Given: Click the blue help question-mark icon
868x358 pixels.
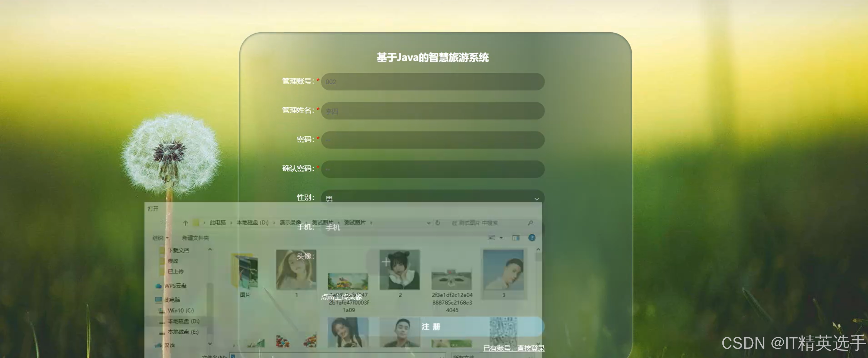Looking at the screenshot, I should [x=532, y=238].
